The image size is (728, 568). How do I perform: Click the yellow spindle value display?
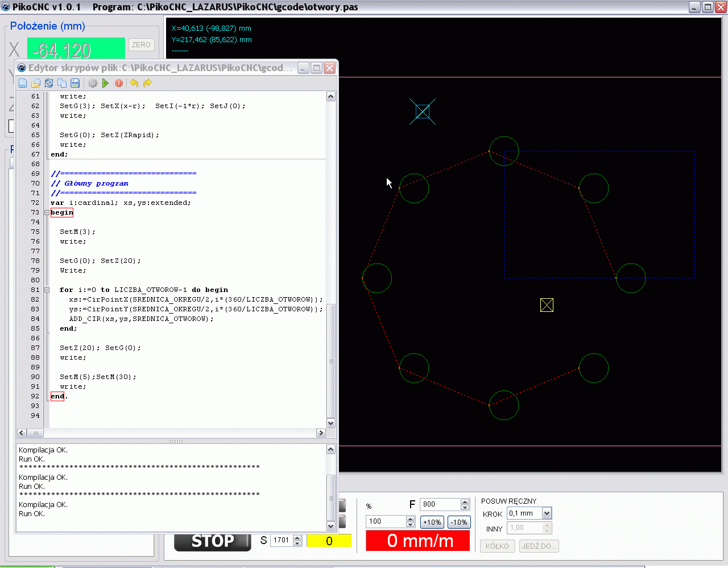pos(329,541)
